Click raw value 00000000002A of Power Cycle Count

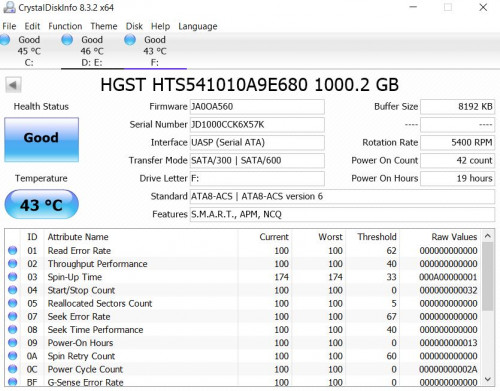click(x=448, y=369)
